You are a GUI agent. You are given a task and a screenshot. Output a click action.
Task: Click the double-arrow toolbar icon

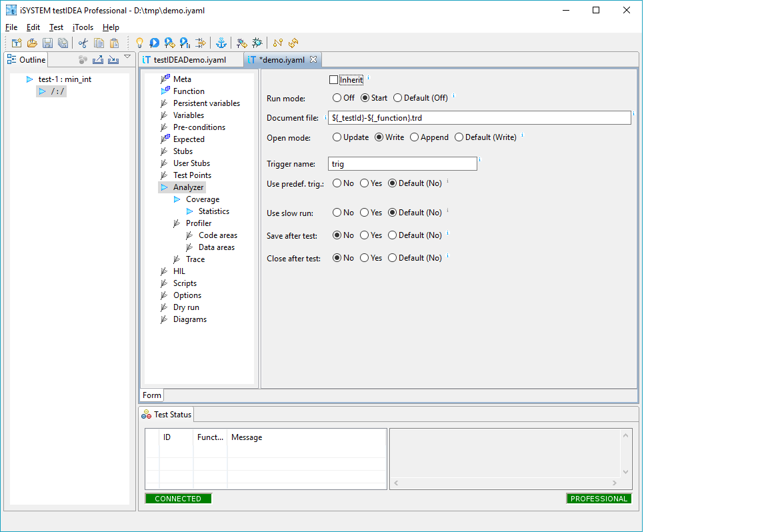(200, 43)
